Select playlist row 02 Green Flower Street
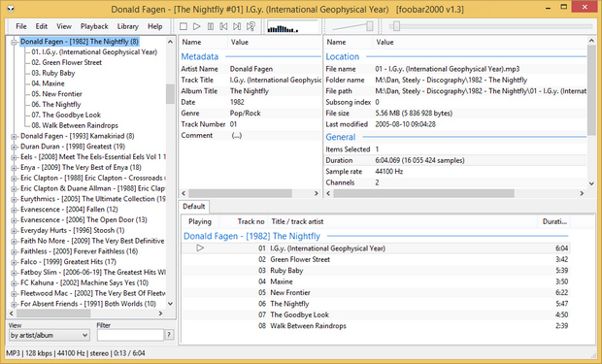Image resolution: width=602 pixels, height=364 pixels. [x=375, y=259]
